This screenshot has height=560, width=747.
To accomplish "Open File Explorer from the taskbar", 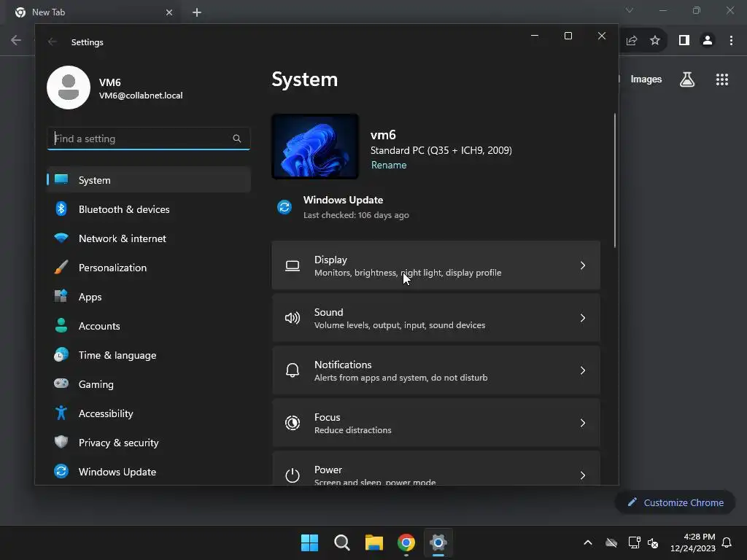I will 374,542.
